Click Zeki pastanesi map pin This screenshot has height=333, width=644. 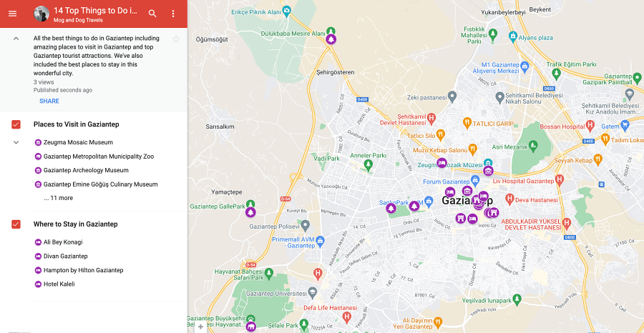pyautogui.click(x=452, y=97)
